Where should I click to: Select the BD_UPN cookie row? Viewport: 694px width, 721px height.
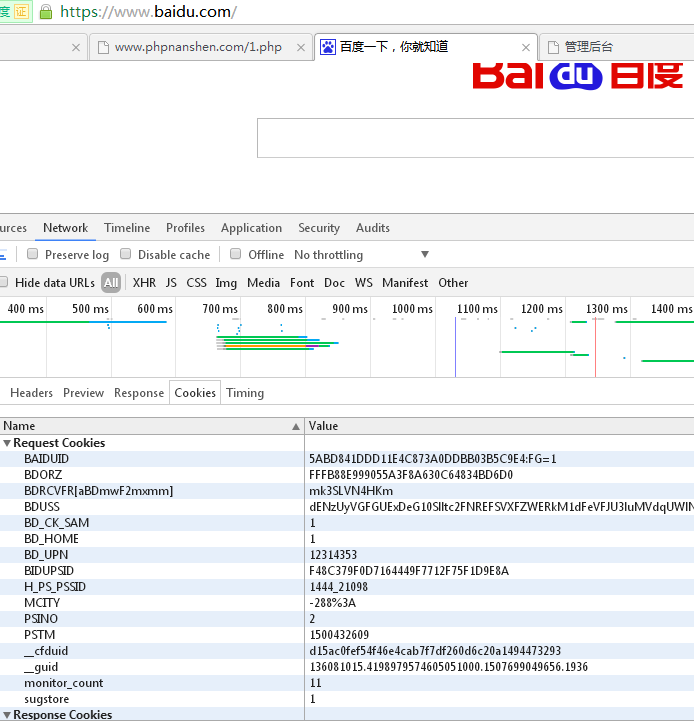point(347,555)
